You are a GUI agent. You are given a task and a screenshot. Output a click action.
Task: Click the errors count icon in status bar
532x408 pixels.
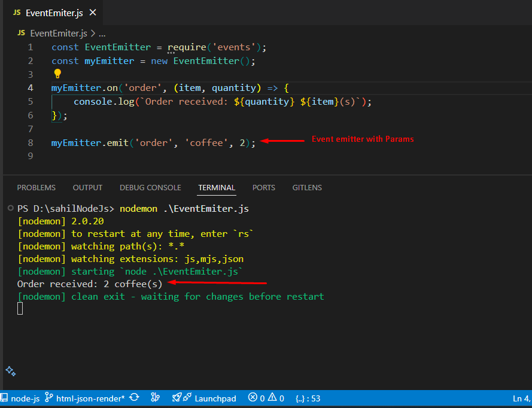tap(253, 398)
